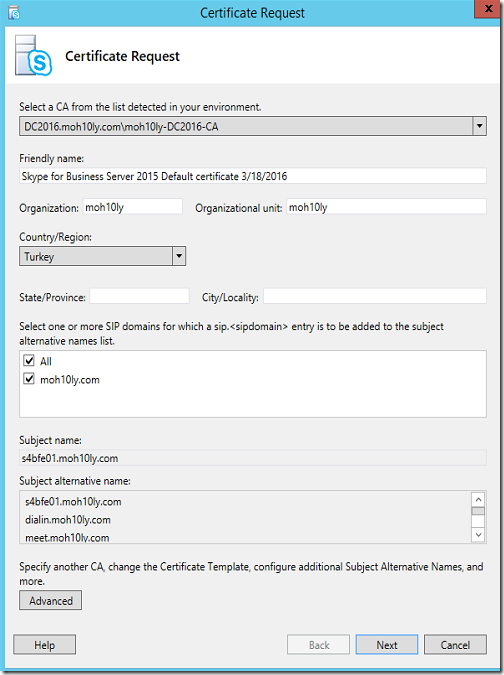Close the Certificate Request dialog
The width and height of the screenshot is (504, 675).
coord(489,9)
